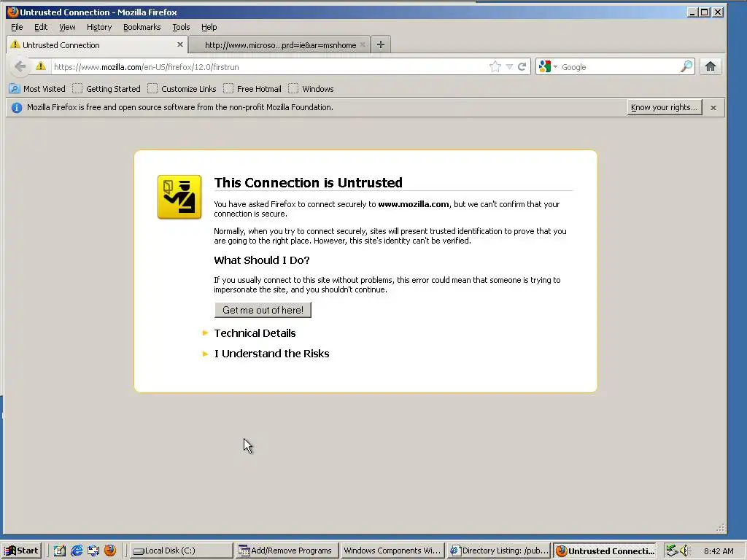747x560 pixels.
Task: Open the Google search engine selector
Action: (x=547, y=66)
